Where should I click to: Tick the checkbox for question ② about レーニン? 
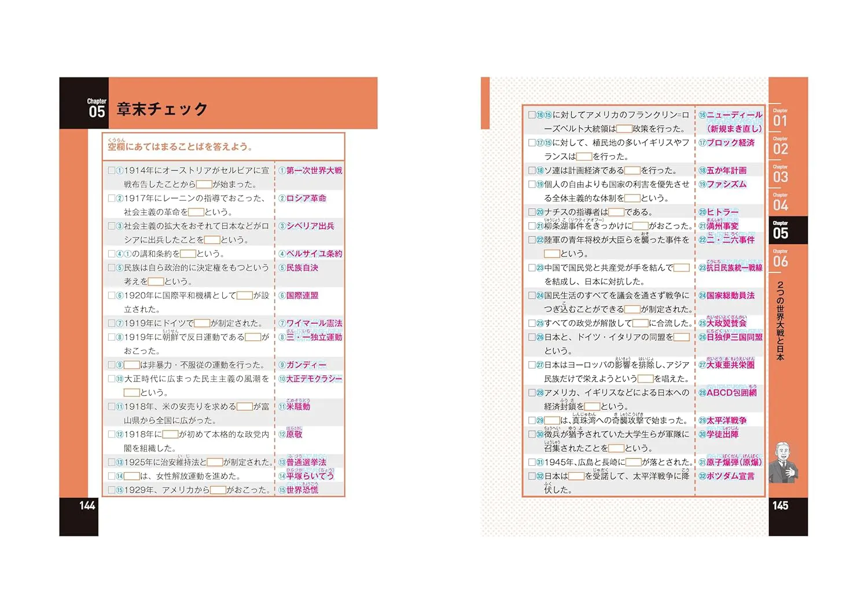[112, 198]
